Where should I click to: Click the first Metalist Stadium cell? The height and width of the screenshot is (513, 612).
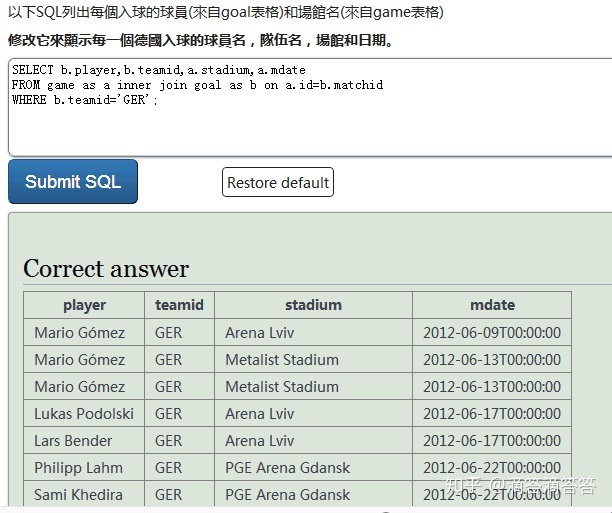point(282,359)
